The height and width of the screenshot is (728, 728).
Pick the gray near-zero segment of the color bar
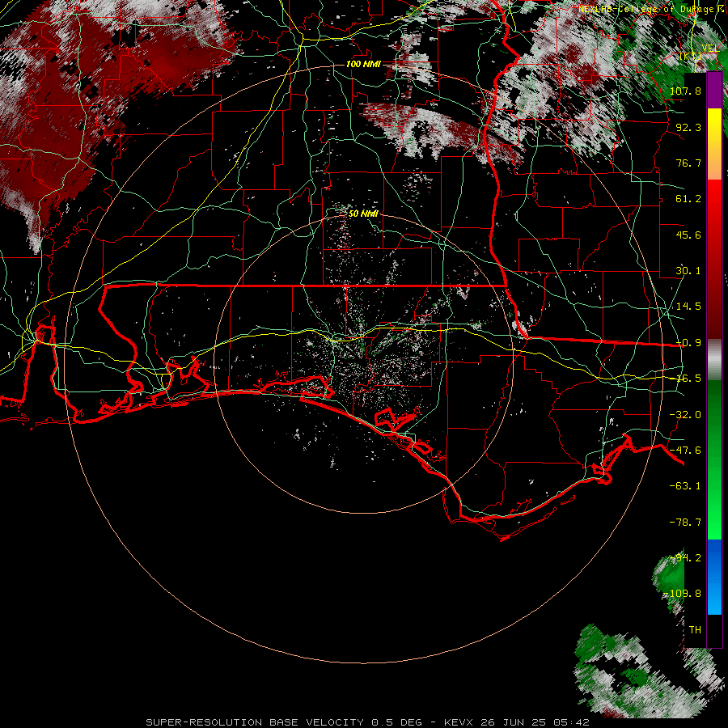pyautogui.click(x=714, y=360)
